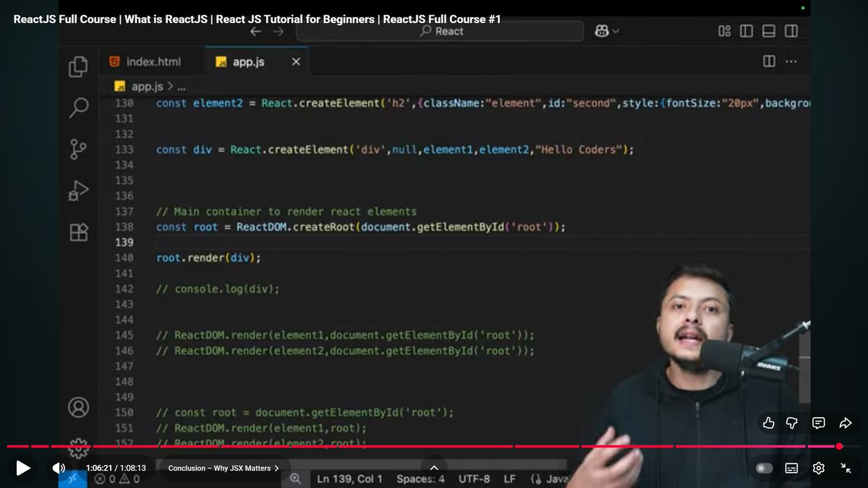Select the JavaScript language mode in status bar
Image resolution: width=868 pixels, height=488 pixels.
point(550,479)
